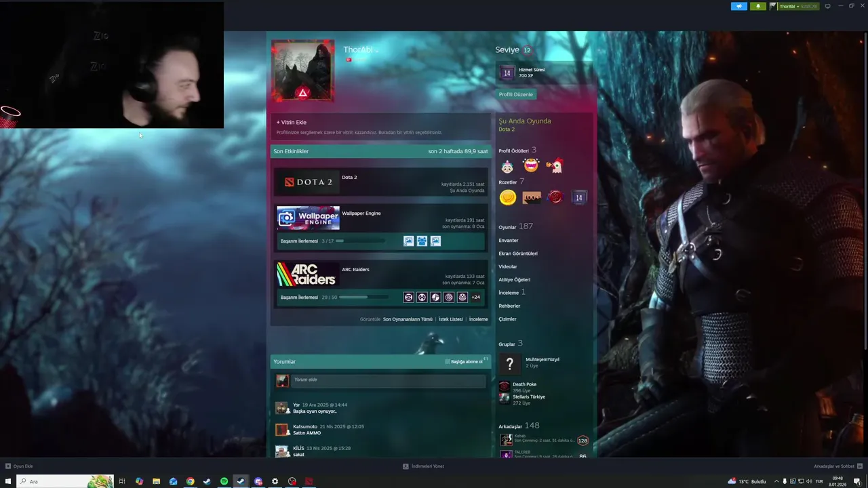The height and width of the screenshot is (488, 868).
Task: Open Son Oynananların Tümü link
Action: [408, 319]
